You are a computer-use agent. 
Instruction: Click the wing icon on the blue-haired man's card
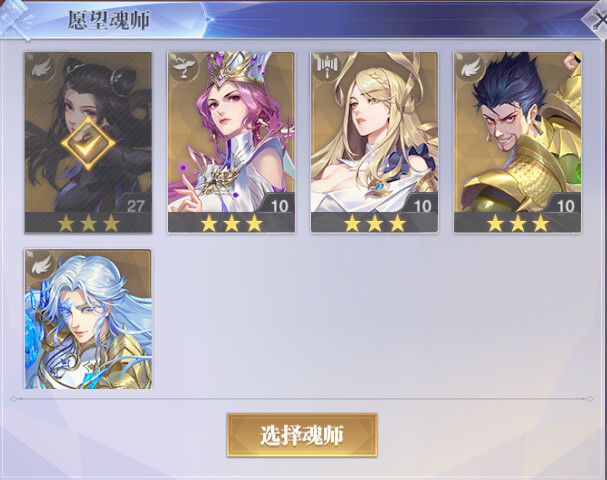pos(471,68)
